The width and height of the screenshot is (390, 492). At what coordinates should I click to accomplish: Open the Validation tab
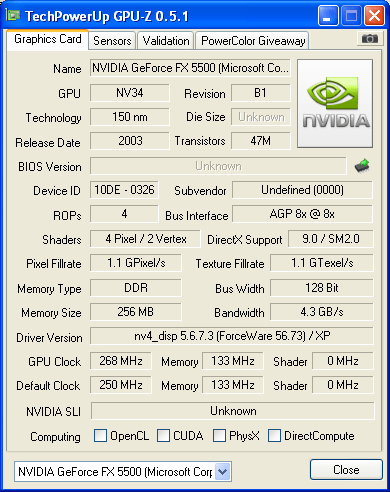166,41
